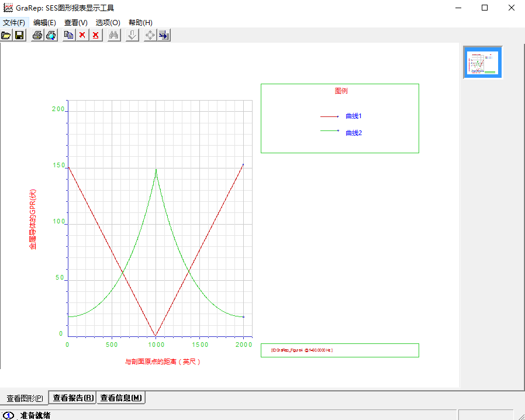Open the 帮助(H) menu

140,22
